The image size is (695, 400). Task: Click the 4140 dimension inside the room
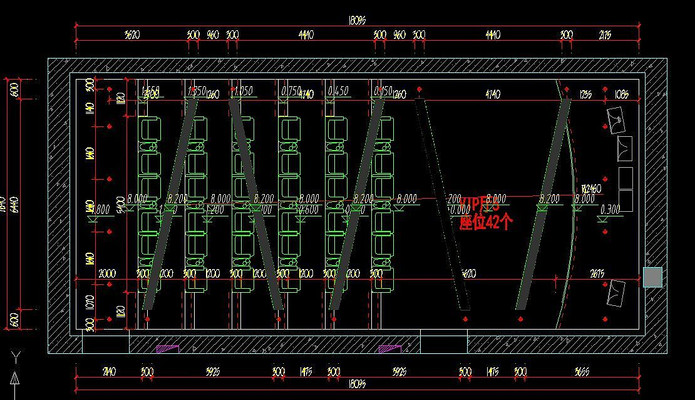[x=492, y=95]
